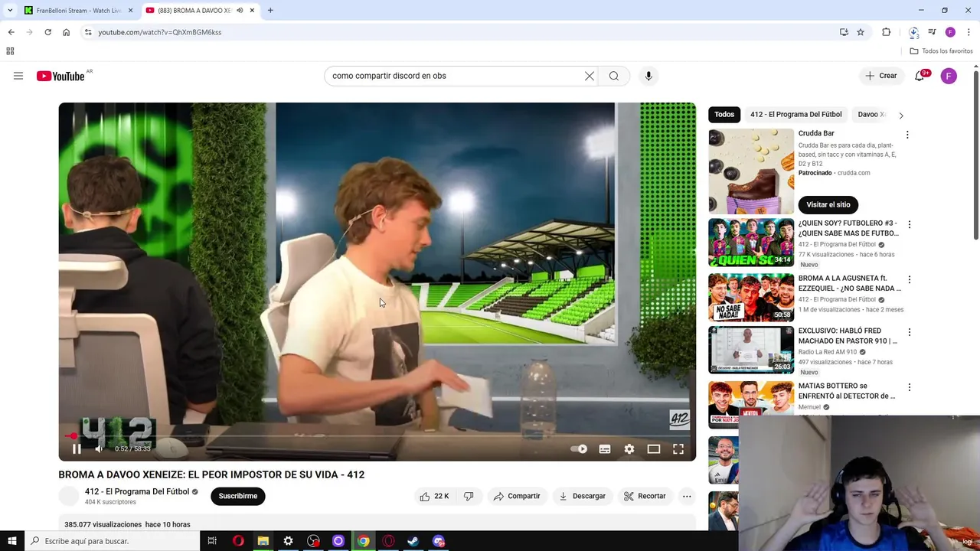Open the browser home page
Image resolution: width=980 pixels, height=551 pixels.
click(66, 32)
